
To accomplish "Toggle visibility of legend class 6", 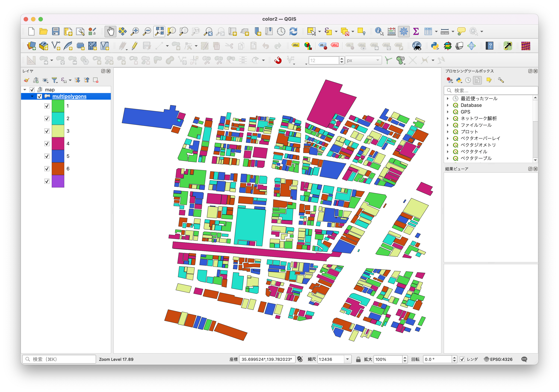I will pyautogui.click(x=47, y=169).
